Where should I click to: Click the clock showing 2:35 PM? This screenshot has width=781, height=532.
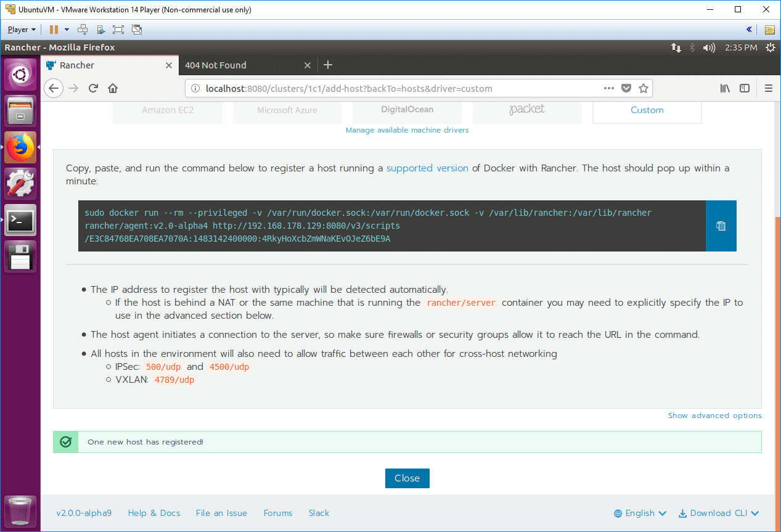point(741,47)
